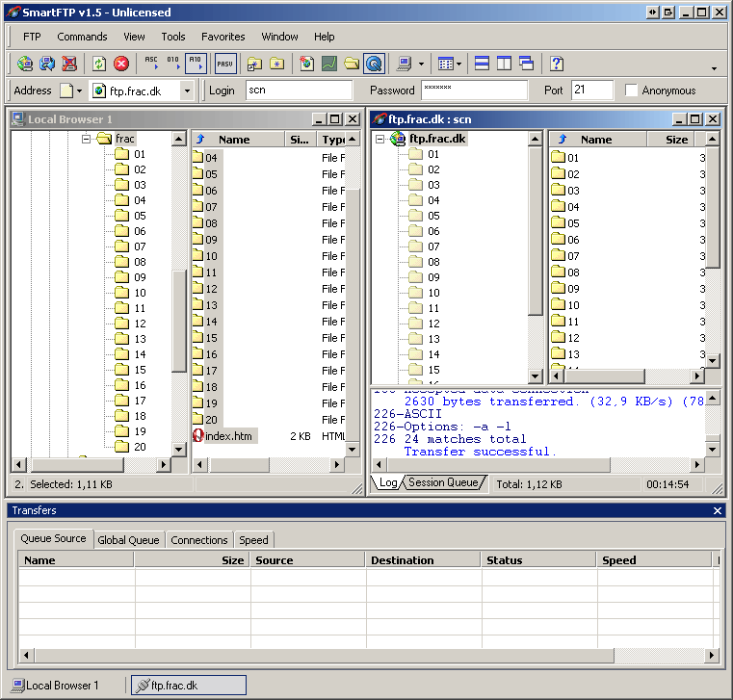Switch to the Log tab
733x700 pixels.
click(x=387, y=482)
